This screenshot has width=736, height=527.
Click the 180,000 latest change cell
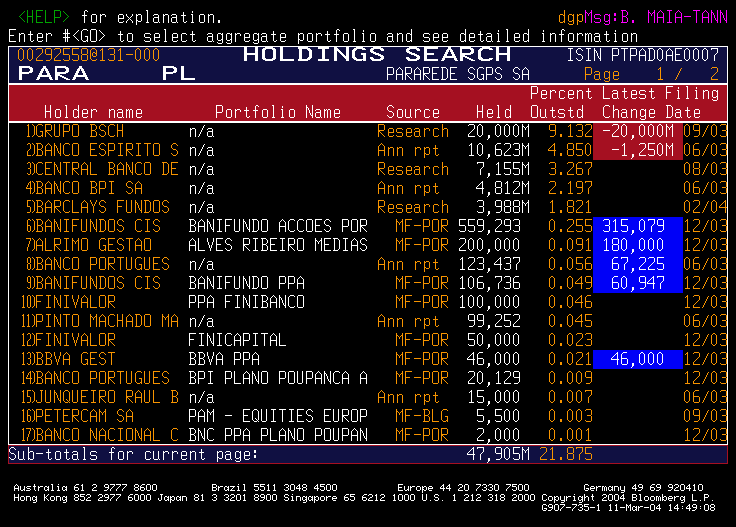638,245
